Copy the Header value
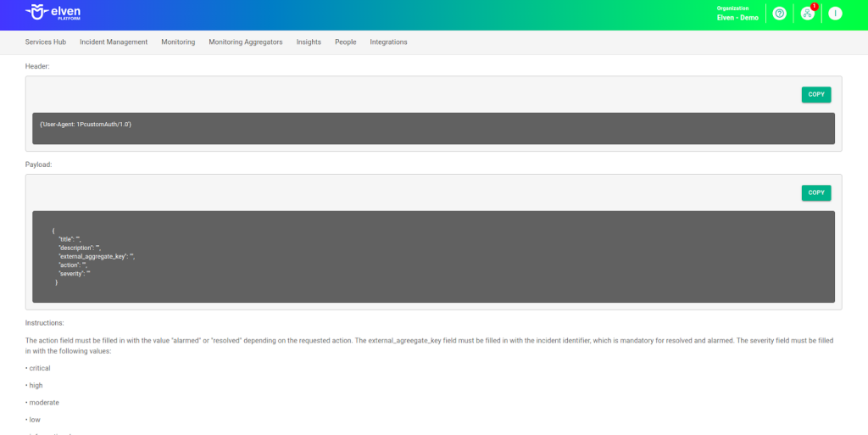This screenshot has width=868, height=435. [815, 94]
